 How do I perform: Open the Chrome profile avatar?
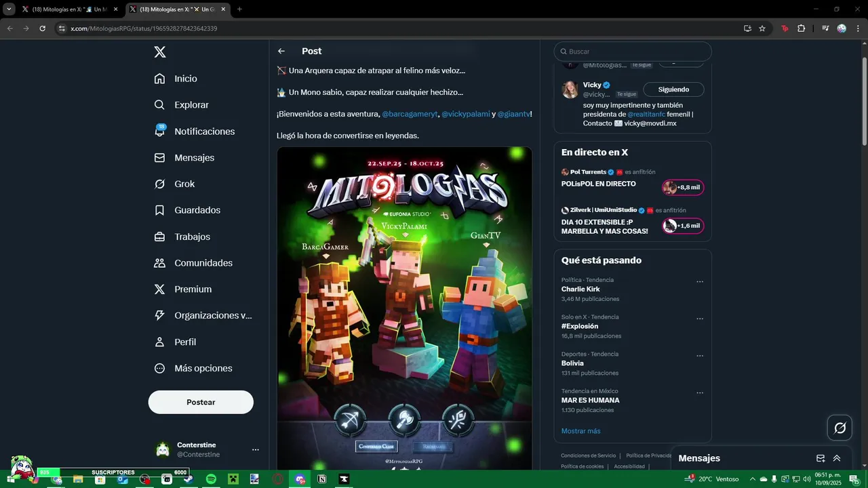pos(842,28)
